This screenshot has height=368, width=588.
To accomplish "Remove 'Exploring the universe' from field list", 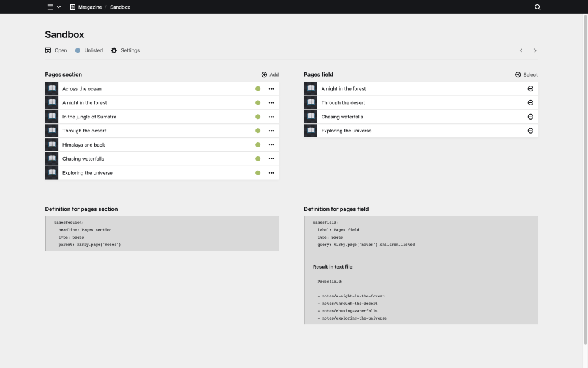I will point(530,131).
